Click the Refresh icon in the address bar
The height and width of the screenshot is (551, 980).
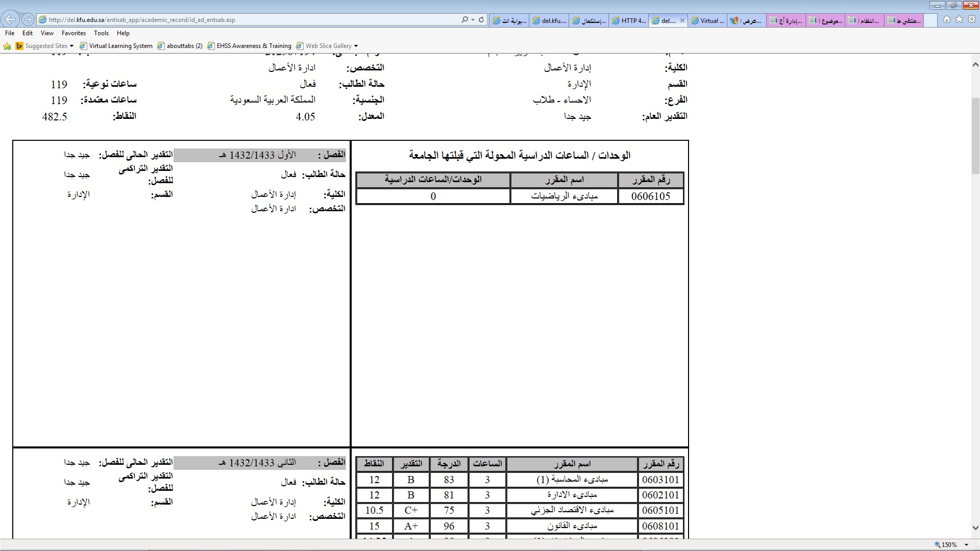(481, 20)
